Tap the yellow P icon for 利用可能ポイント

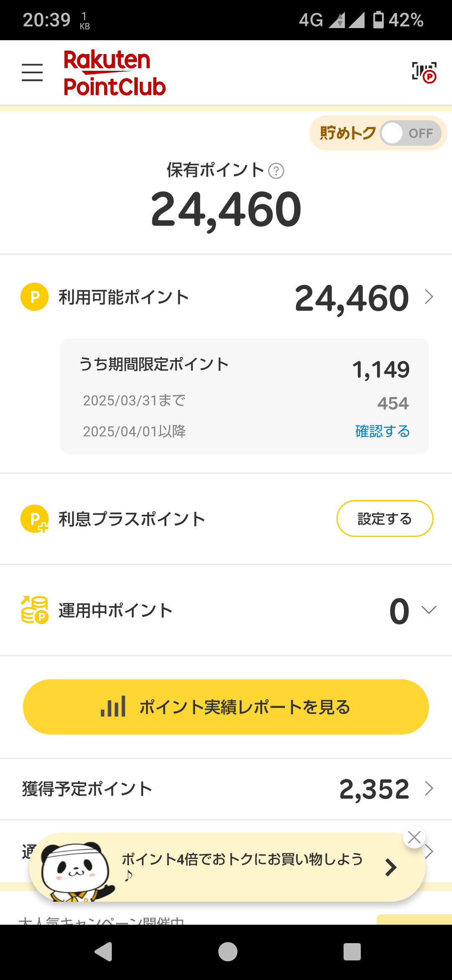(x=35, y=297)
